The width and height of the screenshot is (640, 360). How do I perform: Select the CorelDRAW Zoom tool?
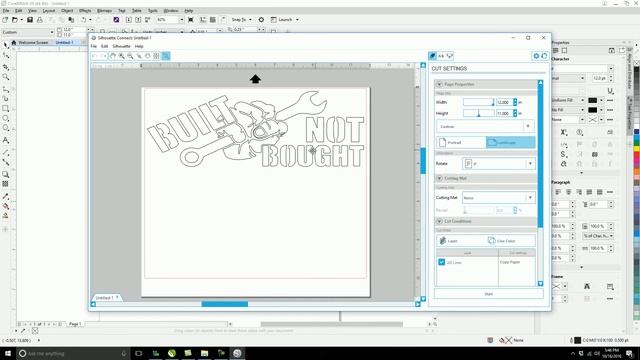pos(6,77)
